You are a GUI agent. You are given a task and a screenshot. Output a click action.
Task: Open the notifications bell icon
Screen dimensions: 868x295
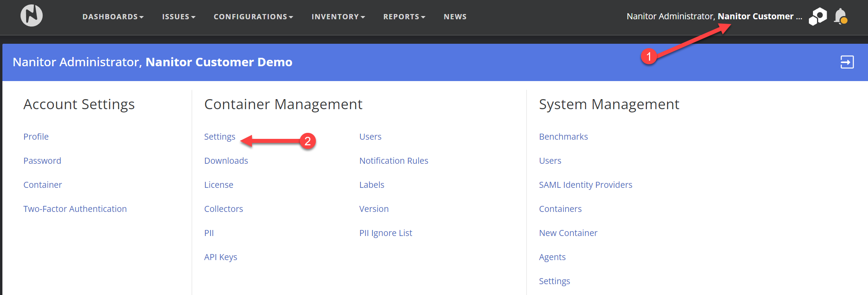click(x=840, y=16)
